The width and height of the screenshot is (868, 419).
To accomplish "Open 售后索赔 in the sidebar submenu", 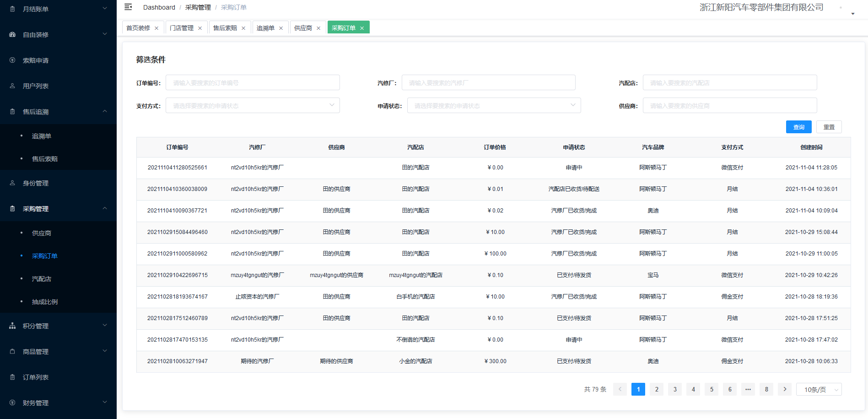I will (x=45, y=159).
